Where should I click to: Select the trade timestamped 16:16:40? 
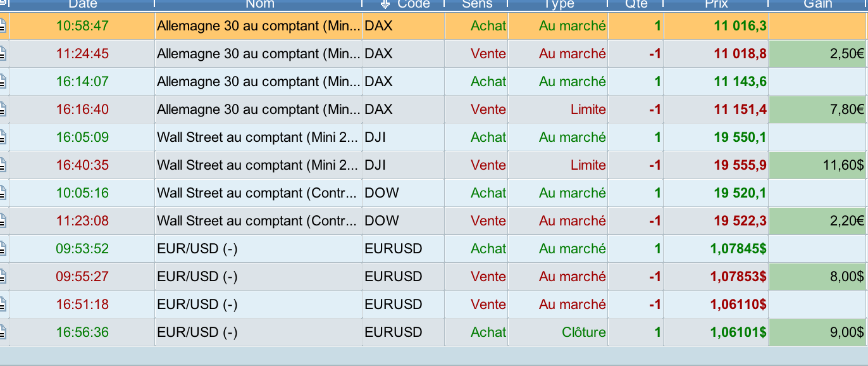[x=434, y=110]
